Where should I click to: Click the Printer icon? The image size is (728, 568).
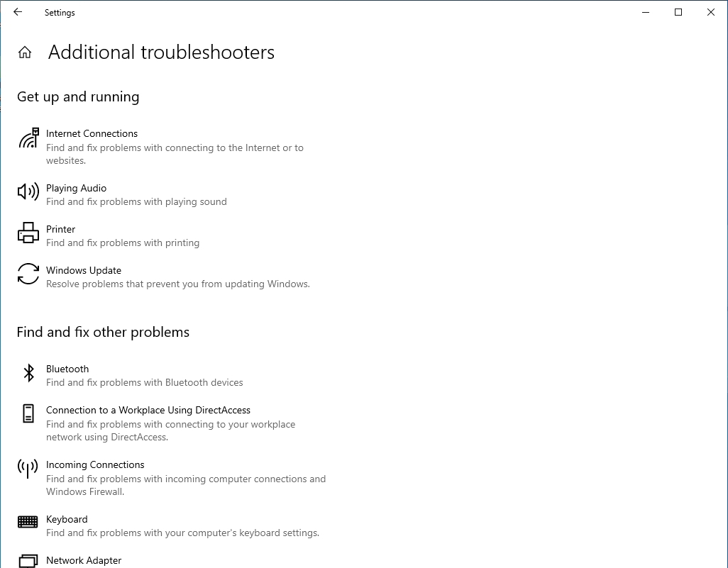(x=28, y=233)
